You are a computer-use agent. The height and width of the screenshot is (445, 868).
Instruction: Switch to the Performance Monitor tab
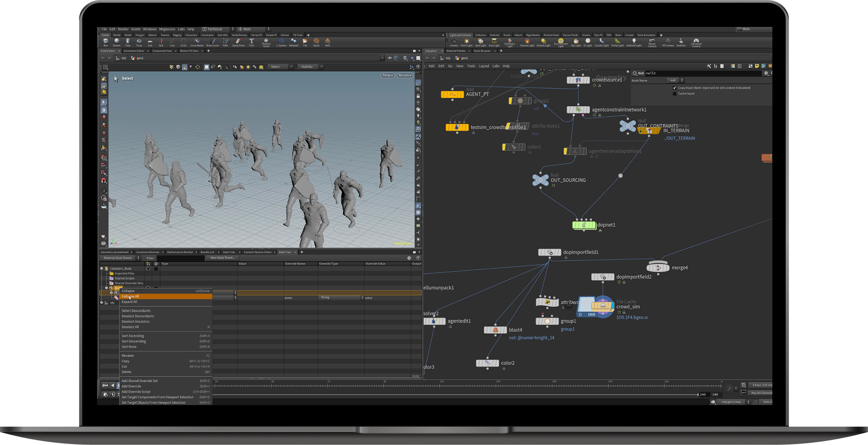click(x=180, y=252)
